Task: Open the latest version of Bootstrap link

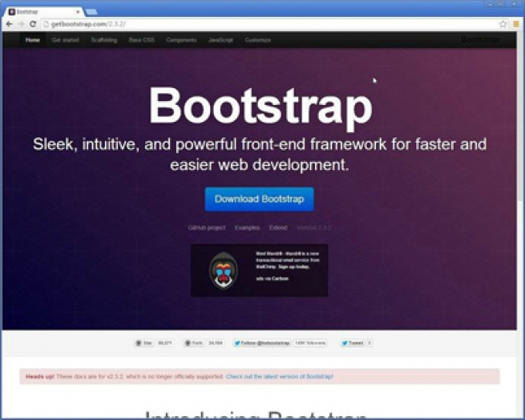Action: pyautogui.click(x=280, y=377)
